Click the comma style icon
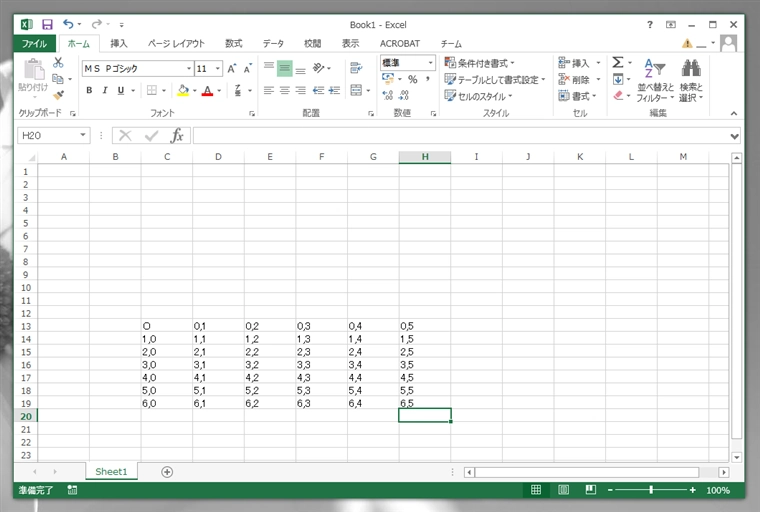This screenshot has width=760, height=512. 428,79
